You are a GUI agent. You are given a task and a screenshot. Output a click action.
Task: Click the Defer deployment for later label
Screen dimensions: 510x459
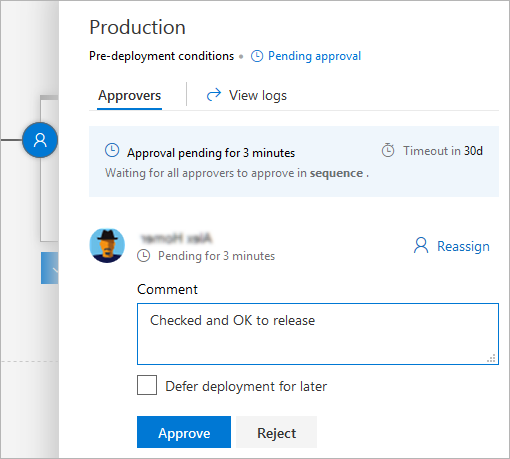(x=246, y=386)
